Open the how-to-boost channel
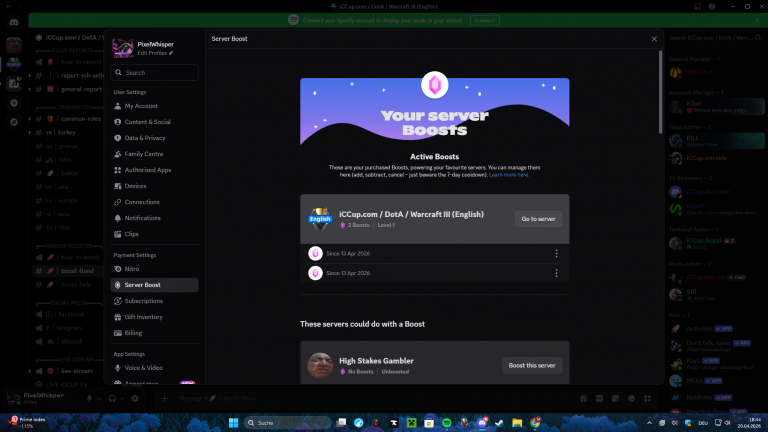 pyautogui.click(x=68, y=257)
